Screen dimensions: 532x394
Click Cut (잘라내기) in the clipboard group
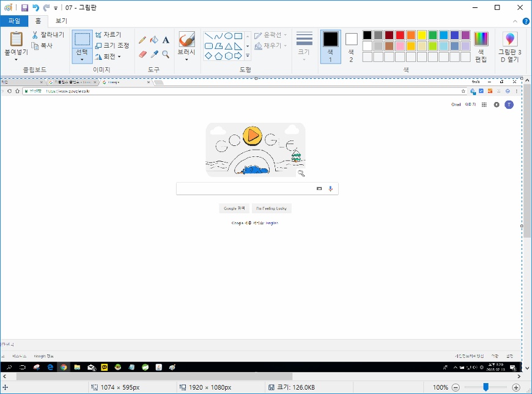coord(48,35)
